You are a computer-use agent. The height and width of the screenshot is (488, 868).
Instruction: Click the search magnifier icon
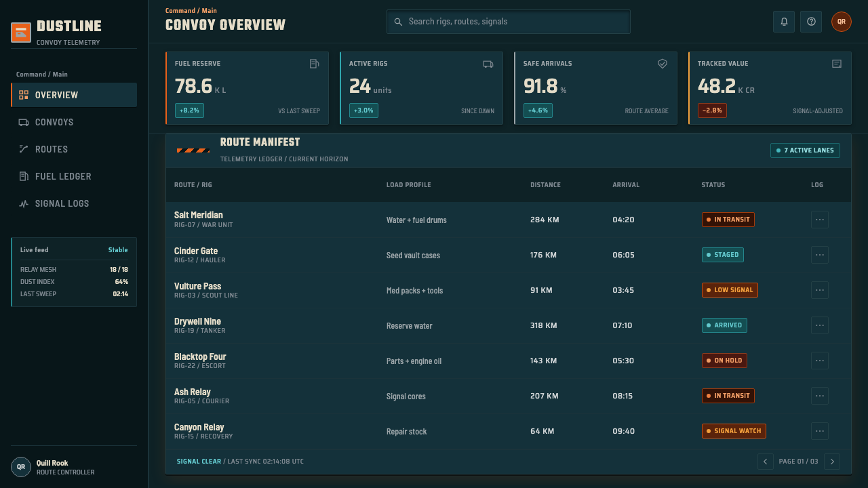pyautogui.click(x=398, y=22)
